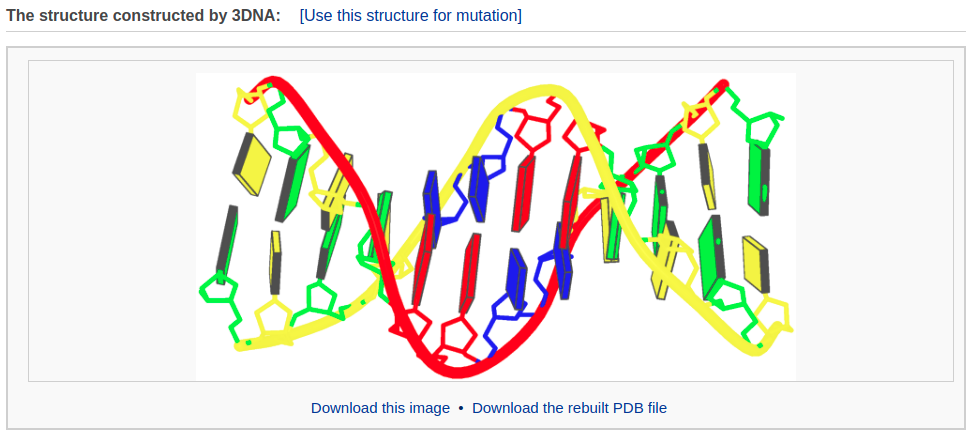
Task: Click the green sugar pentagon at the upper right end
Action: coord(765,128)
